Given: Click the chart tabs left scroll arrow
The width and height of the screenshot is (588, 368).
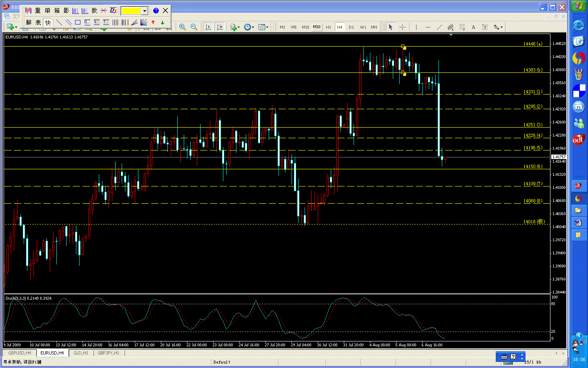Looking at the screenshot, I should click(556, 353).
